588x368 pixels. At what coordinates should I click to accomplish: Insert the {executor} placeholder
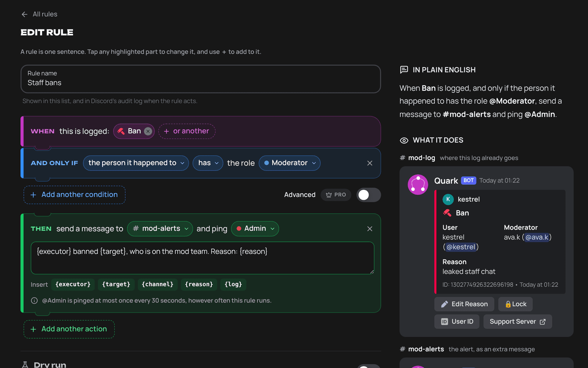[73, 284]
